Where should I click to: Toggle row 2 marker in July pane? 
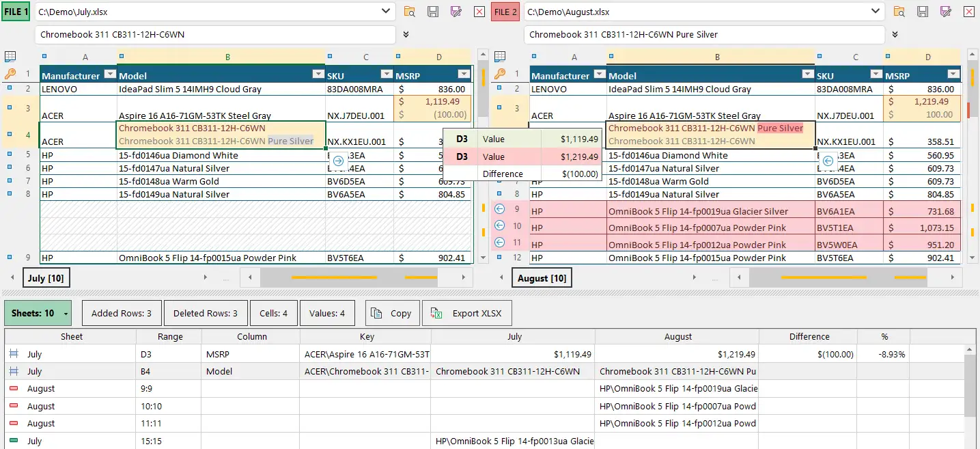click(10, 87)
